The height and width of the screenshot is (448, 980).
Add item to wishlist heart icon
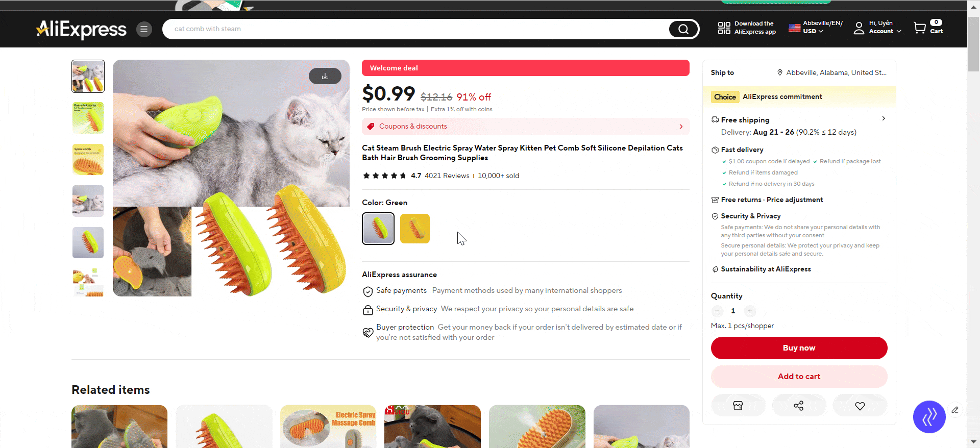(860, 406)
